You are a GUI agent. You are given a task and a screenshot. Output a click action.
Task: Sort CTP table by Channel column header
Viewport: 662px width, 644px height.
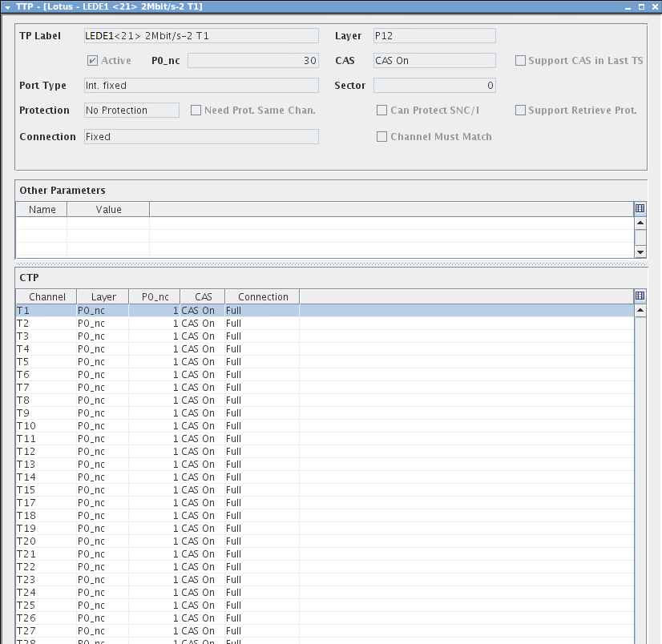click(46, 296)
